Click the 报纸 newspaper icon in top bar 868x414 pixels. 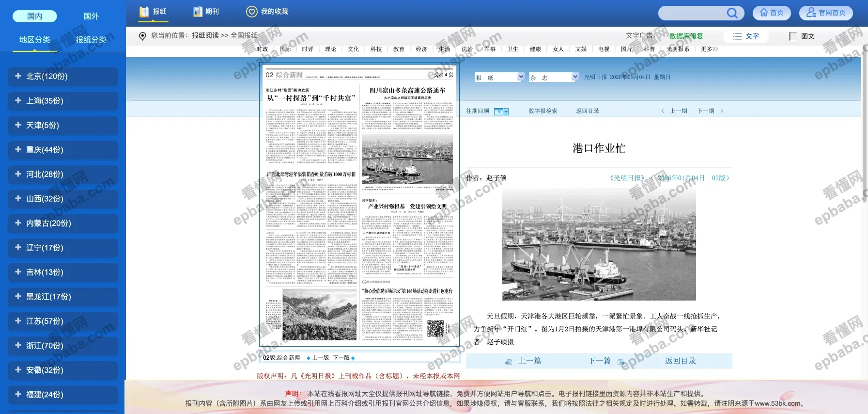point(144,12)
